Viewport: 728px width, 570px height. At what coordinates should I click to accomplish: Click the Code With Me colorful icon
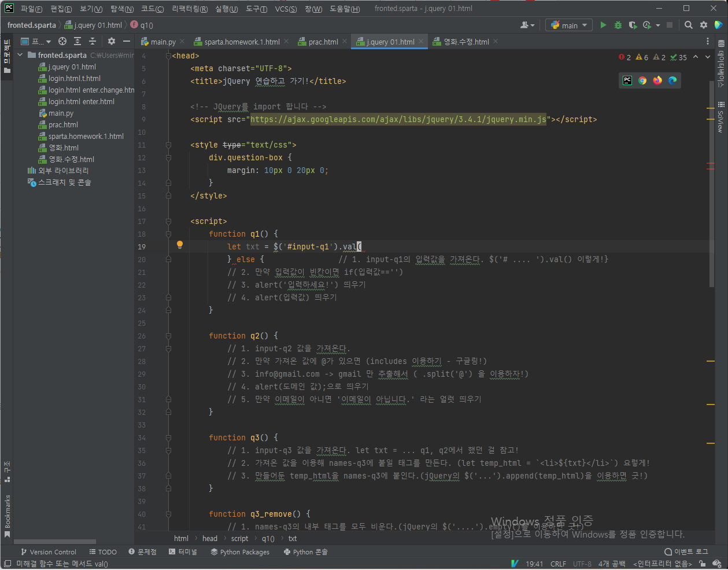pos(718,25)
